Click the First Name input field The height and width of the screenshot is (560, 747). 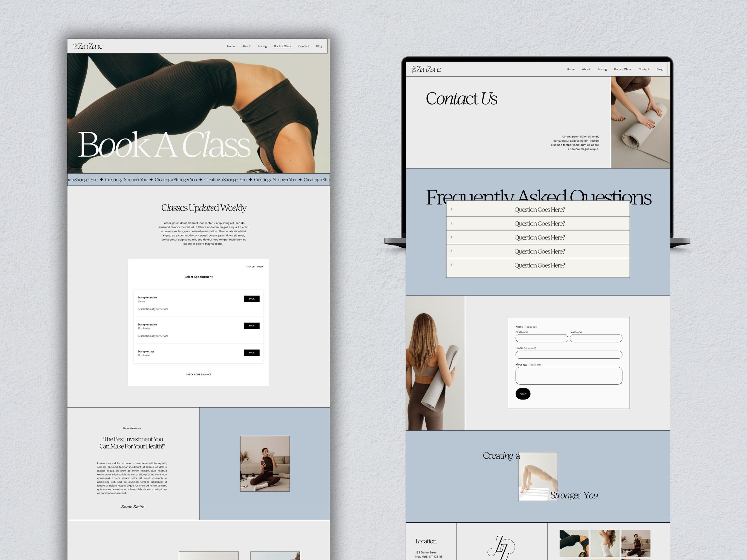[x=542, y=338]
